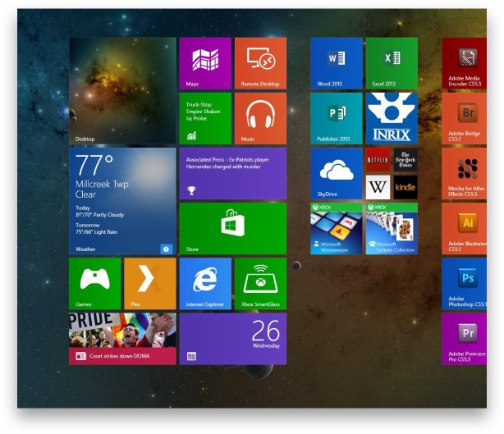504x434 pixels.
Task: Open Adobe Photoshop CS5.1 tile
Action: 464,284
